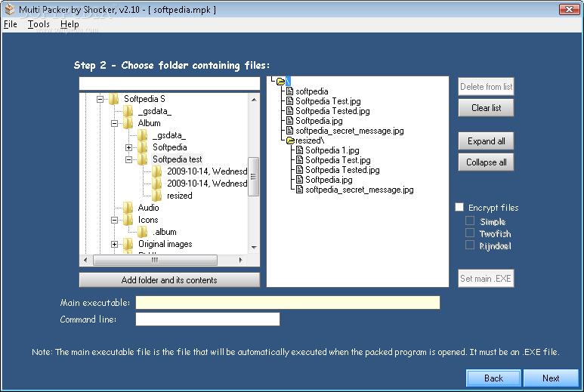Click the resized folder icon in left tree

point(157,196)
